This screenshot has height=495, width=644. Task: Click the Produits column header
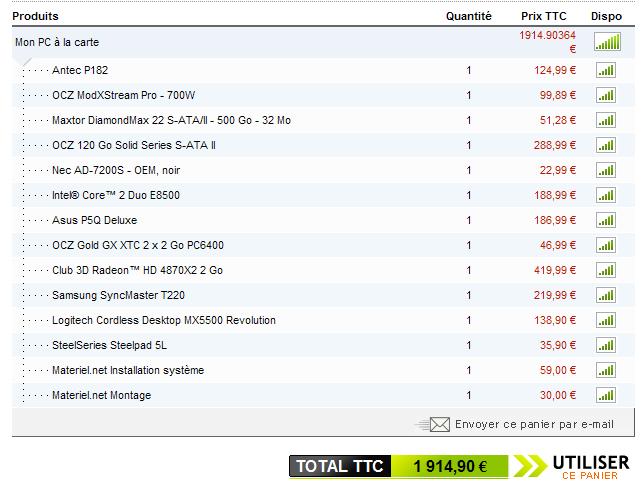click(35, 16)
